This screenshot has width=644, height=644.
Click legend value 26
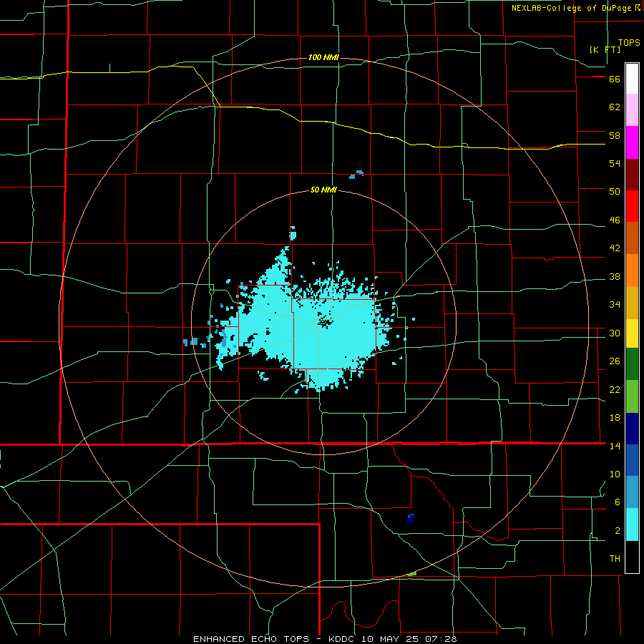tap(615, 361)
